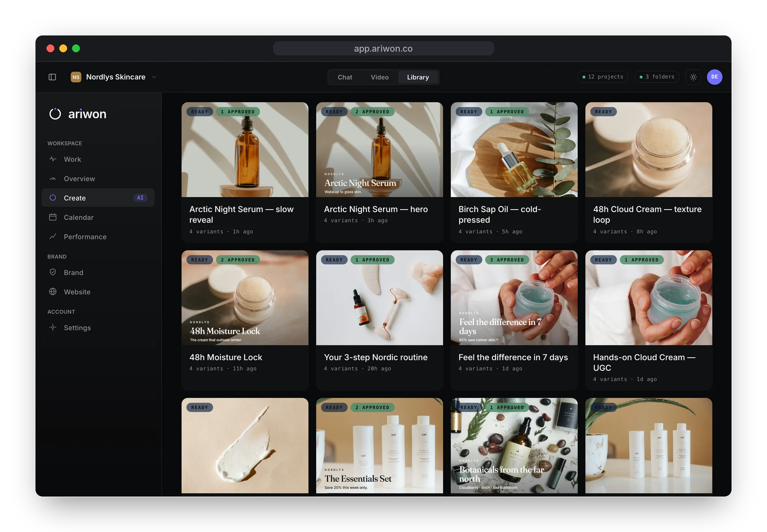Screen dimensions: 767x532
Task: Click the Brand shield icon
Action: click(53, 272)
